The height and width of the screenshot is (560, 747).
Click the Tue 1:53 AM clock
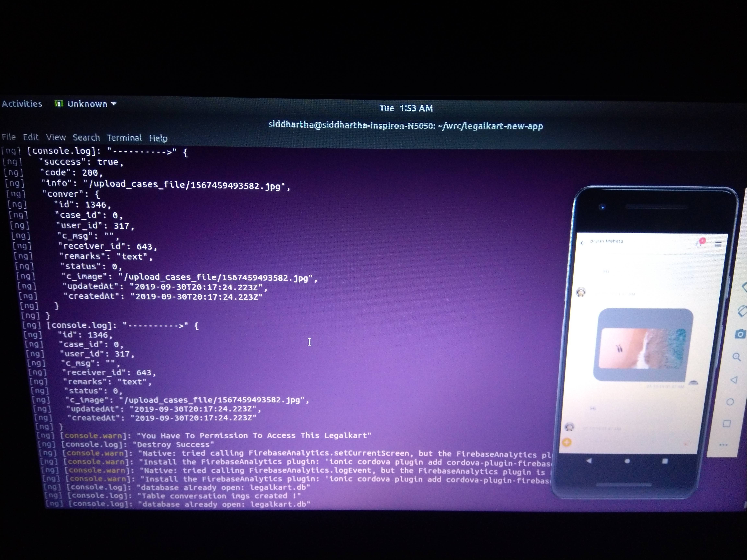pyautogui.click(x=406, y=108)
